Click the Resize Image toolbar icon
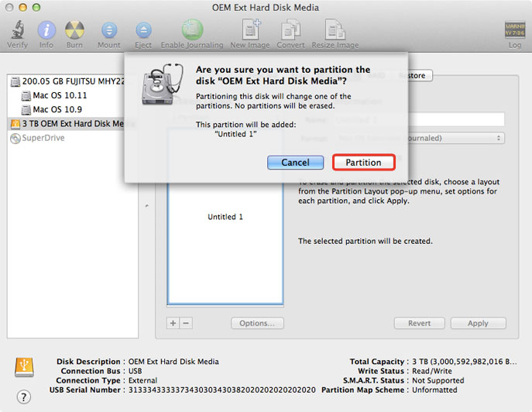This screenshot has width=532, height=412. [335, 30]
